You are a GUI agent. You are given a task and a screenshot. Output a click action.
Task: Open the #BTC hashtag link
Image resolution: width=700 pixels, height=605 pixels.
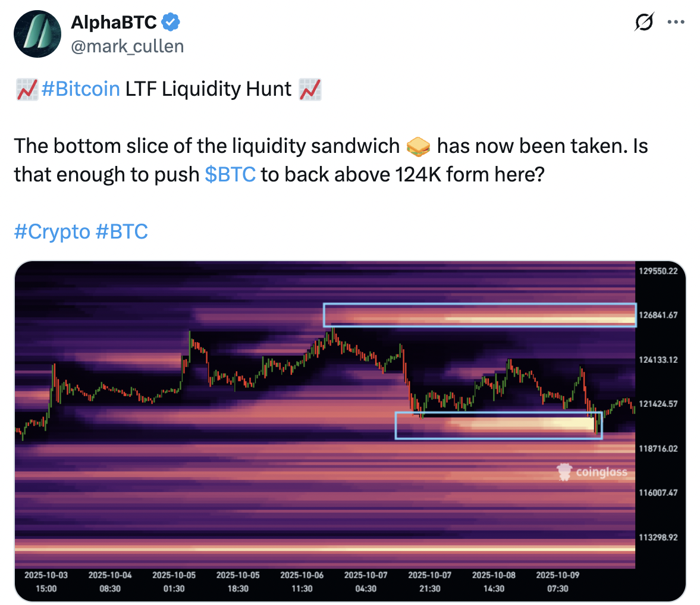(121, 231)
